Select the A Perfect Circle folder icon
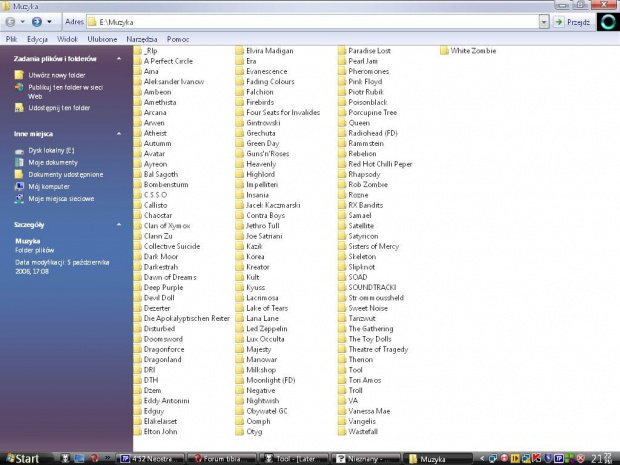Viewport: 620px width, 465px height. click(x=138, y=61)
